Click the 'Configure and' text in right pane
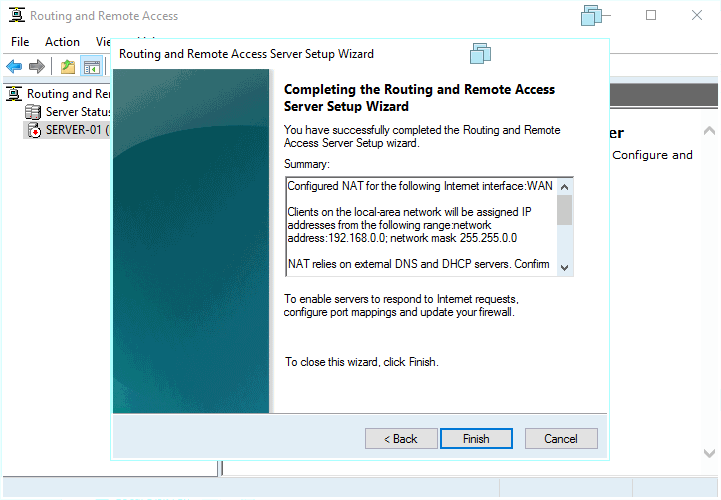Viewport: 721px width, 500px height. point(652,155)
